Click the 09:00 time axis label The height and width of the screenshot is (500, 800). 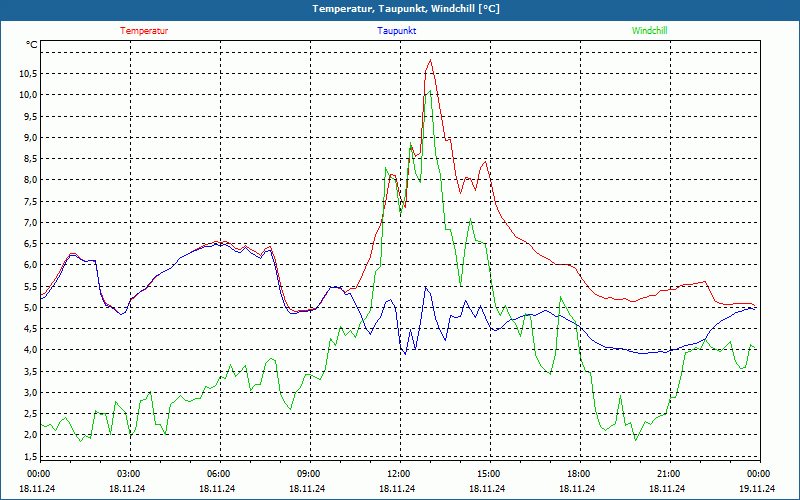click(309, 474)
